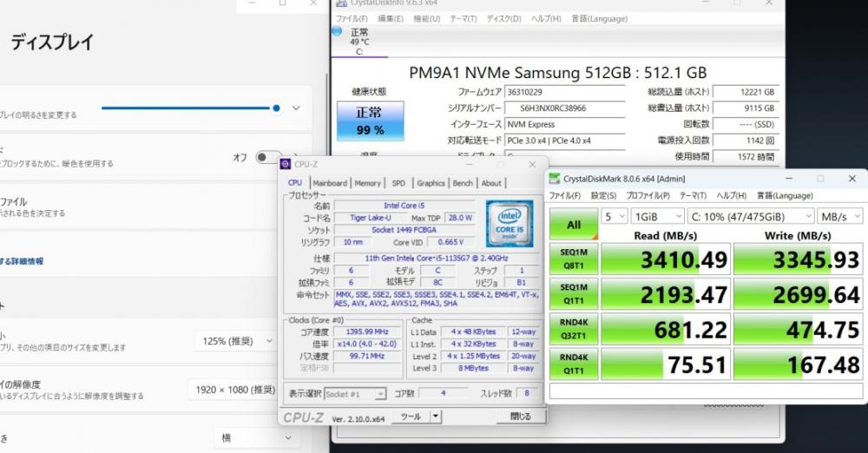Switch to the About tab in CPU-Z

pyautogui.click(x=491, y=183)
